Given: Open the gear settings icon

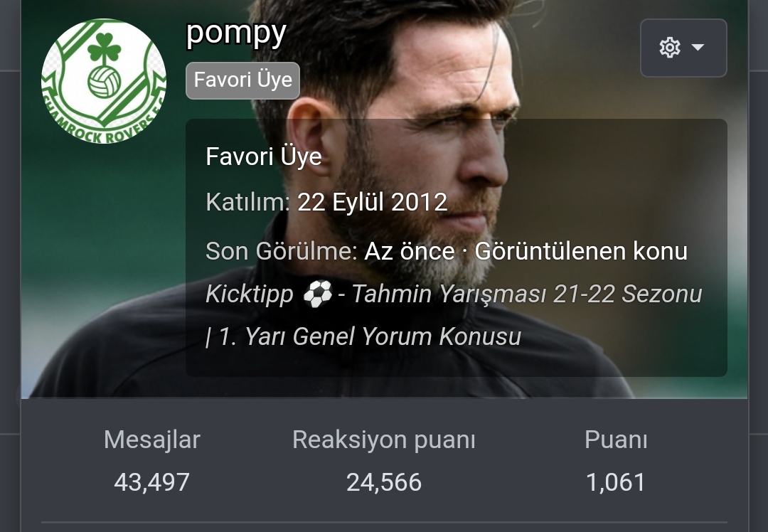Looking at the screenshot, I should pos(670,48).
